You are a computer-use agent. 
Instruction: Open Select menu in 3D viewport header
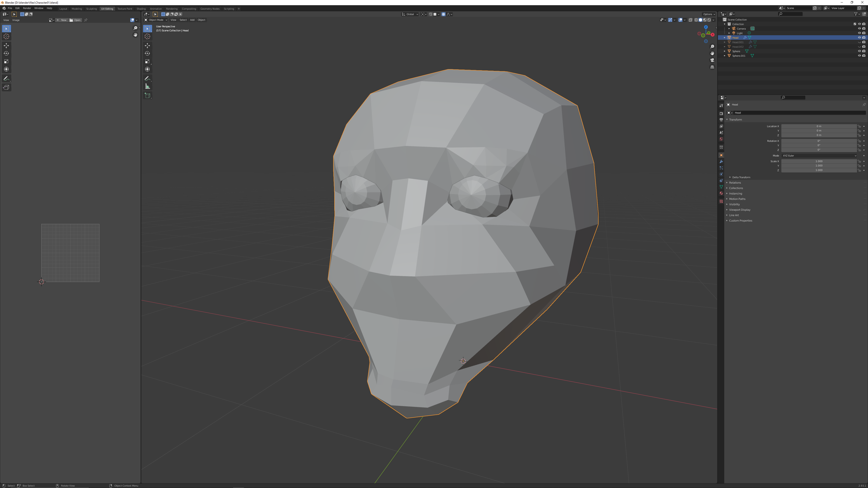point(183,20)
